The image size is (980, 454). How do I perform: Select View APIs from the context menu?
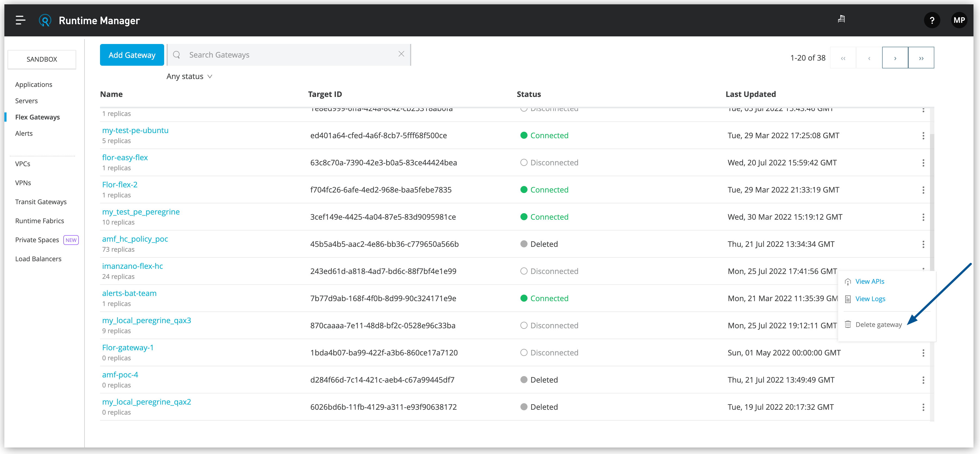point(870,281)
